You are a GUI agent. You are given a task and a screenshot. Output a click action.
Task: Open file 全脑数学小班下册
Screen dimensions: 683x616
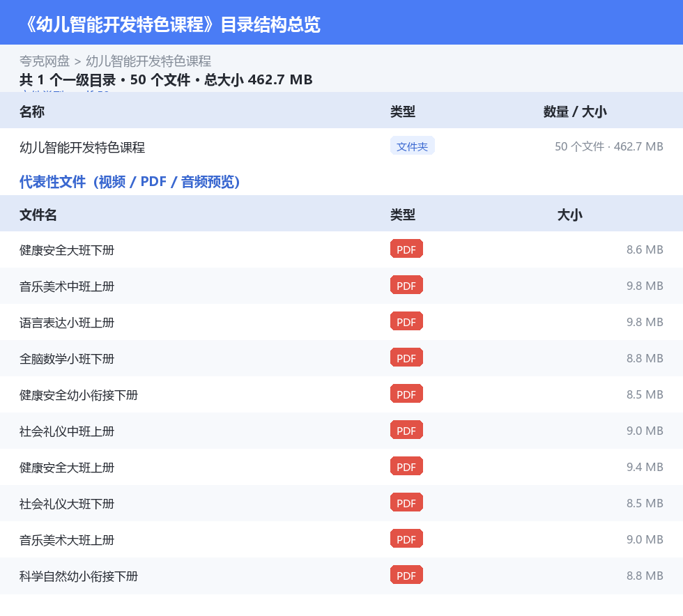coord(67,359)
